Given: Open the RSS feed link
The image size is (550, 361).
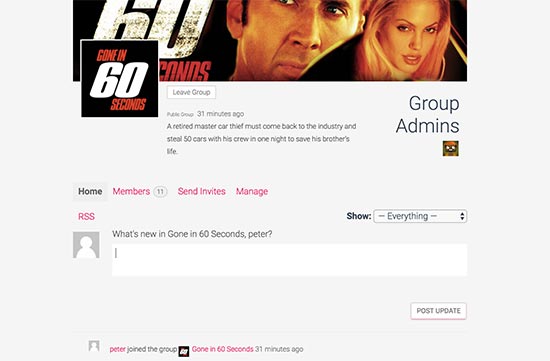Looking at the screenshot, I should 86,216.
